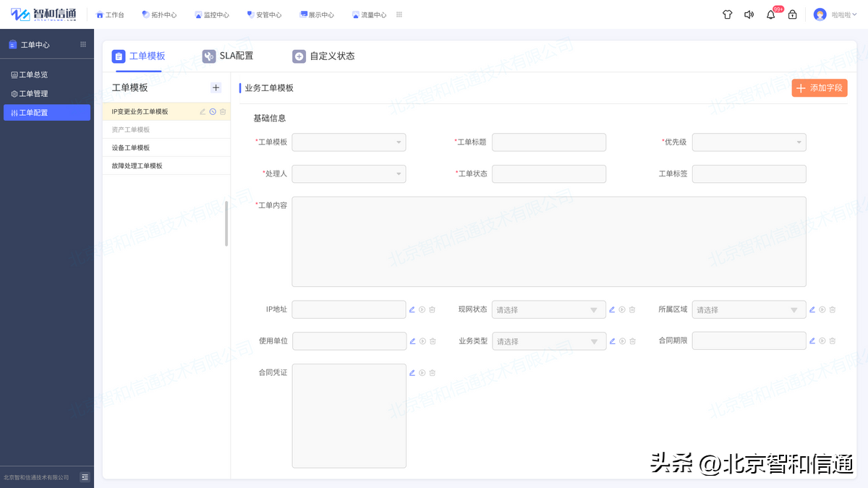Click the circle icon beside IP地址 field

(x=422, y=309)
